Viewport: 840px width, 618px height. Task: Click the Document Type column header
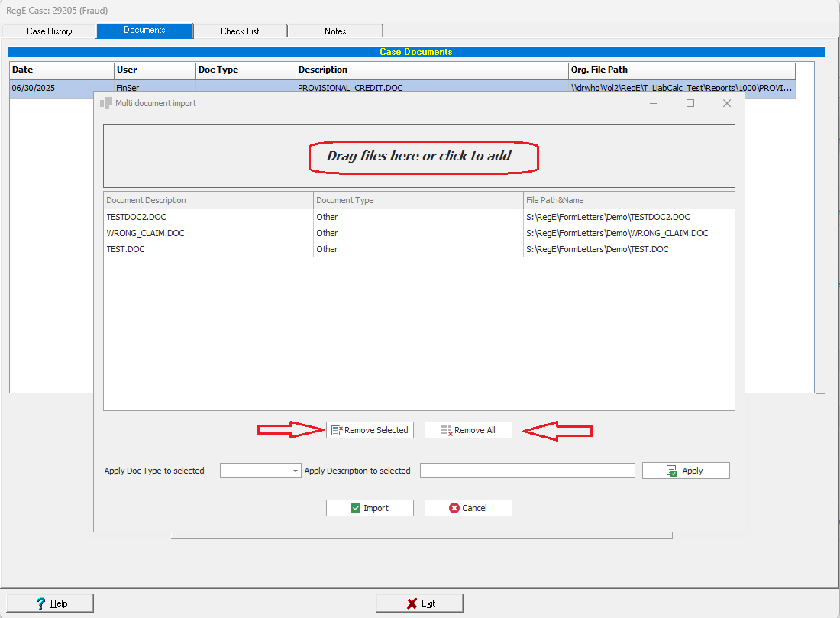point(418,200)
